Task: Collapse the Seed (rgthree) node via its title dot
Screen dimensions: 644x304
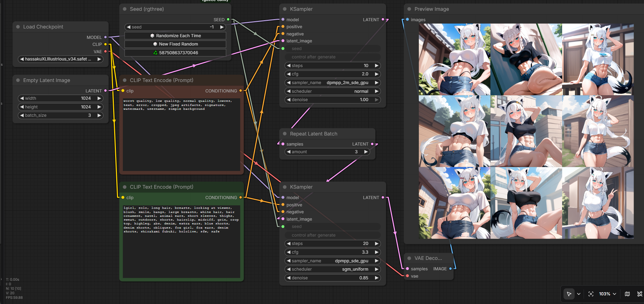Action: point(125,9)
